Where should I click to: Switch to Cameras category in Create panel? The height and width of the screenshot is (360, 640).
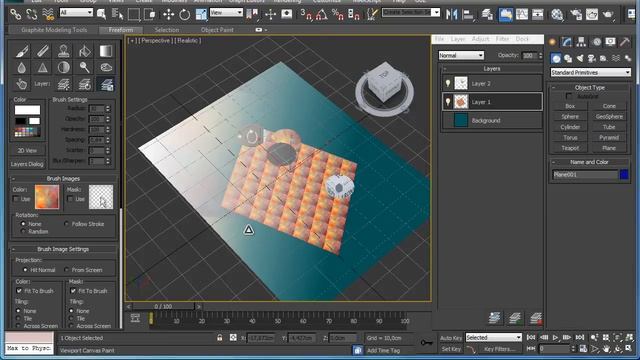coord(591,59)
